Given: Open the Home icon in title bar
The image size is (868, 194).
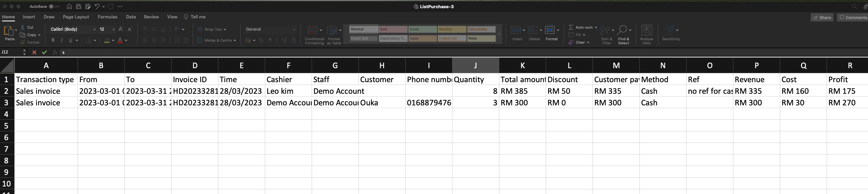Looking at the screenshot, I should [x=69, y=6].
